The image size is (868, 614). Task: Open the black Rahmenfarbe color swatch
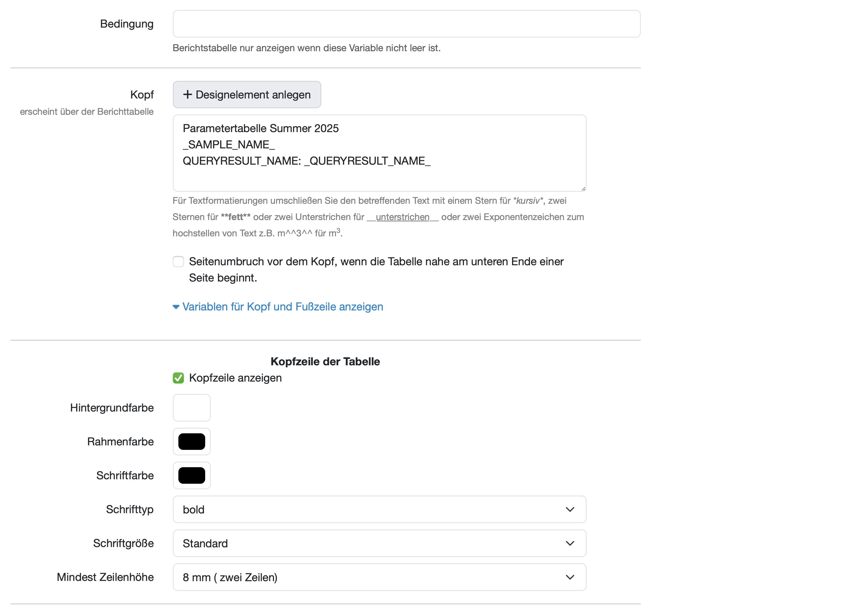tap(191, 442)
